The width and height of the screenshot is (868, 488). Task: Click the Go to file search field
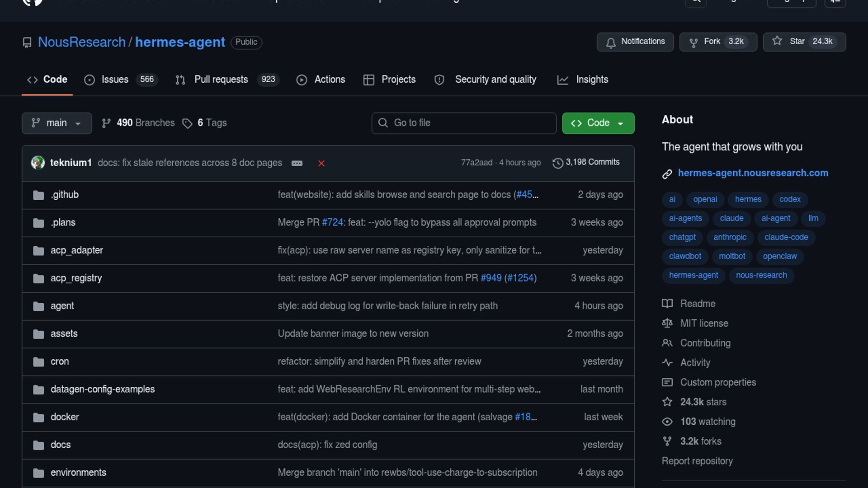464,123
